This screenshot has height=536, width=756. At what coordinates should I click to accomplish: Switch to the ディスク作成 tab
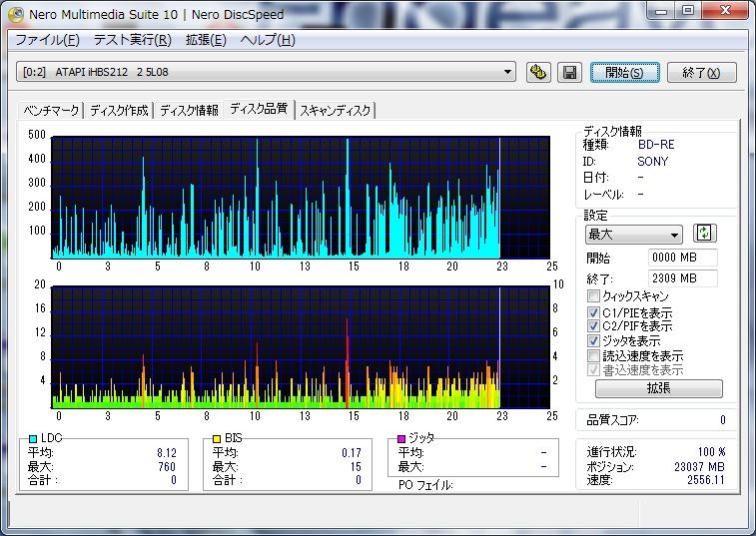(x=119, y=111)
